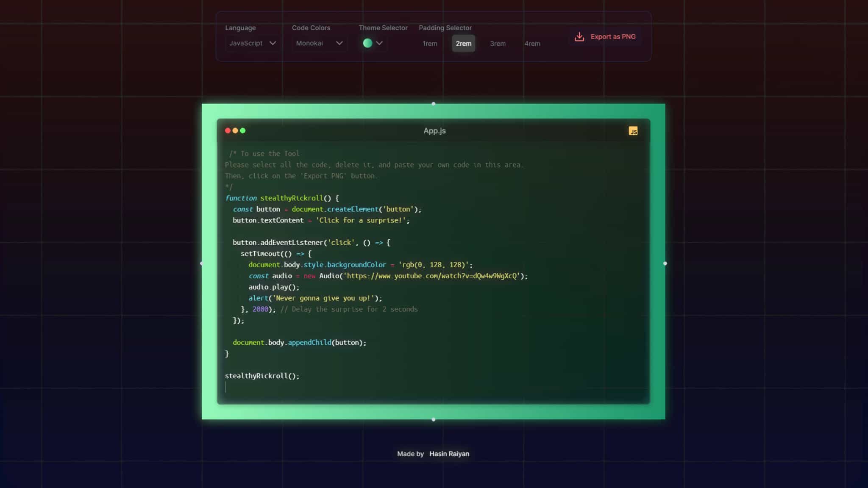Click the yellow window dot

235,130
